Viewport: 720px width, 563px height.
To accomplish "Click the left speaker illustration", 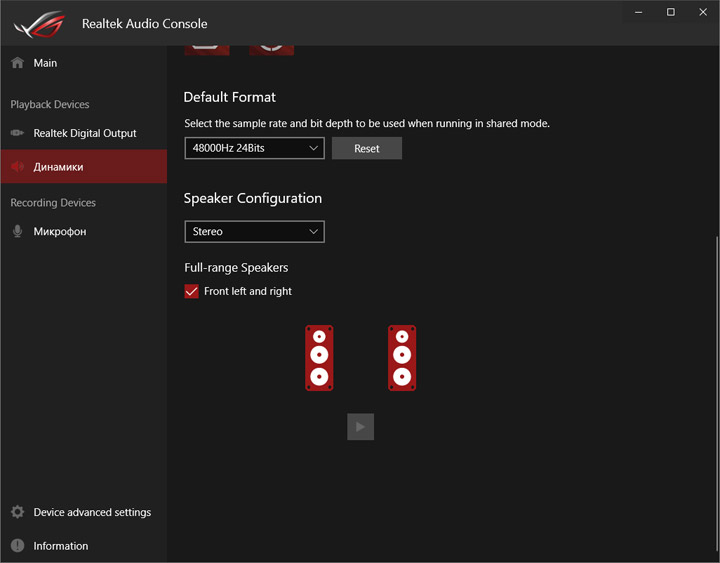I will (319, 357).
